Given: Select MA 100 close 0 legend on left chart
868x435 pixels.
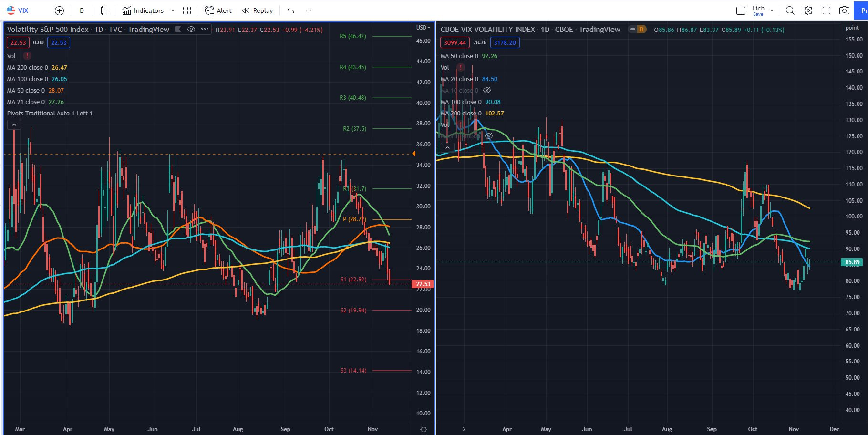Looking at the screenshot, I should [37, 79].
